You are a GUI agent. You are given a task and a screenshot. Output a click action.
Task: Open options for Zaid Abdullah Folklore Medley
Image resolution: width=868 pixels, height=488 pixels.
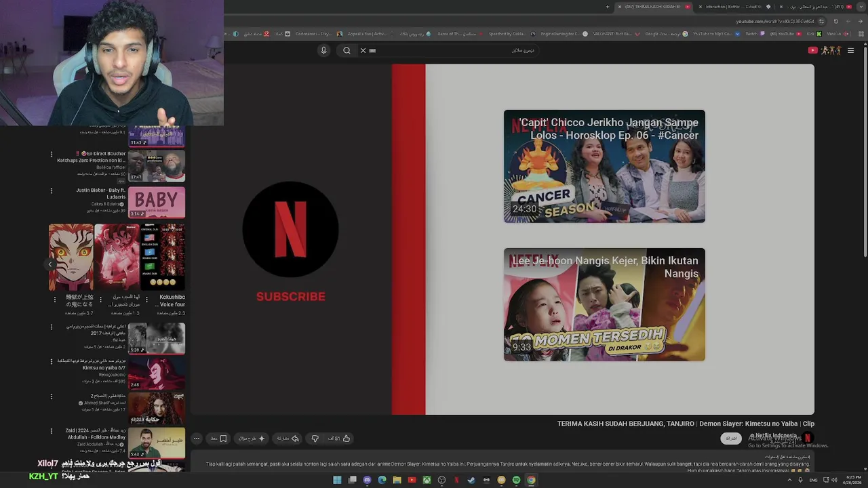click(51, 431)
